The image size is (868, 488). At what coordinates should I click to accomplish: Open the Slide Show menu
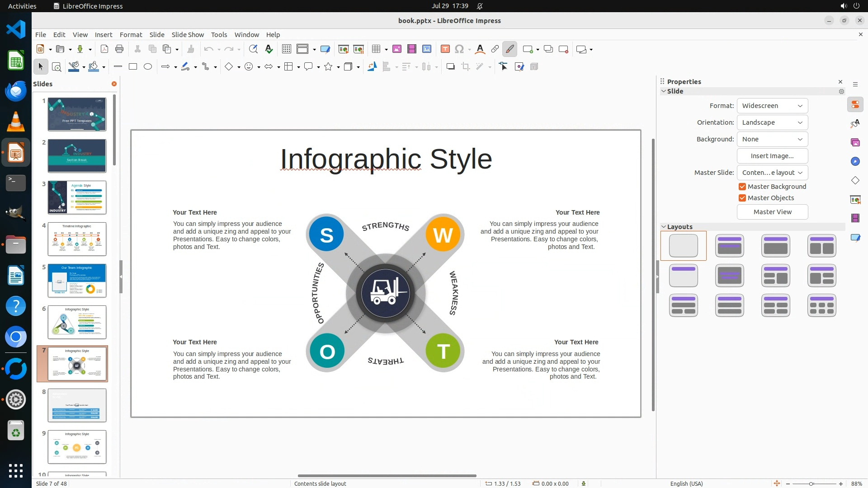(188, 35)
